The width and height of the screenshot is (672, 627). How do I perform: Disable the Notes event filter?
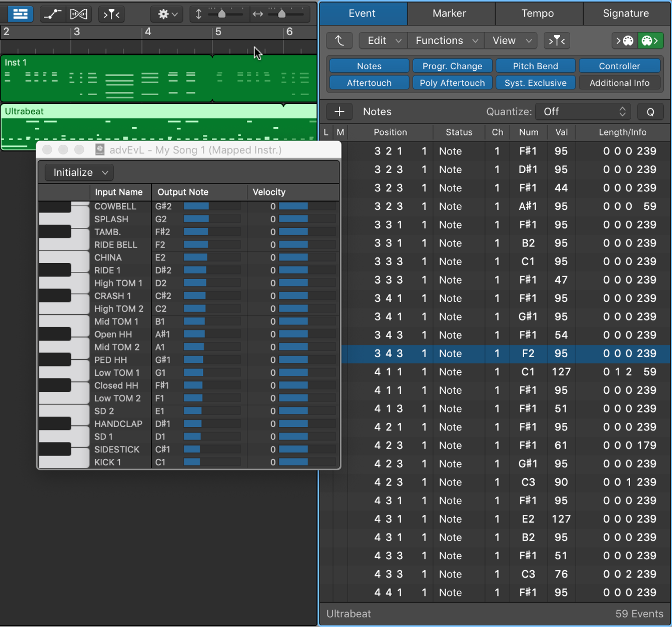(x=368, y=66)
